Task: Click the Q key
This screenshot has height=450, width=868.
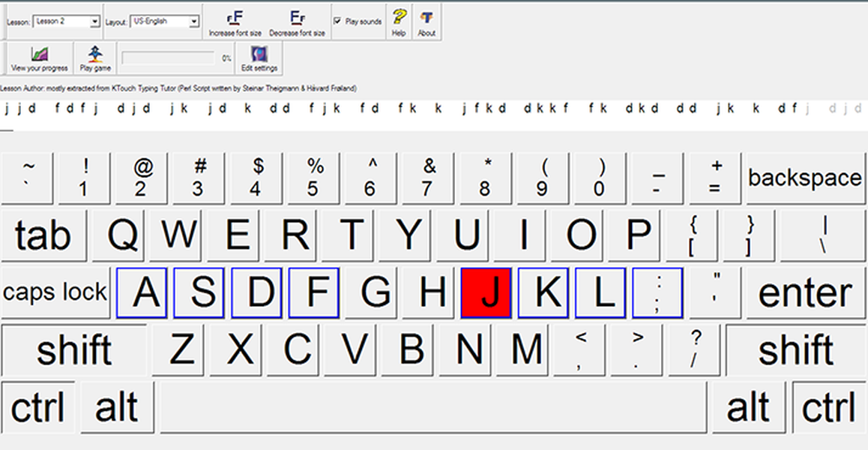Action: [118, 235]
